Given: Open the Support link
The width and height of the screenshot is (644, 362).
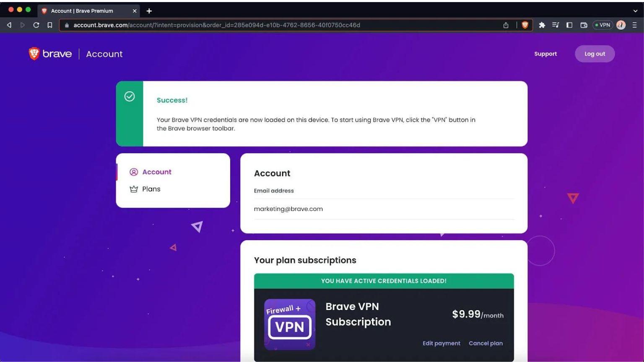Looking at the screenshot, I should coord(545,54).
